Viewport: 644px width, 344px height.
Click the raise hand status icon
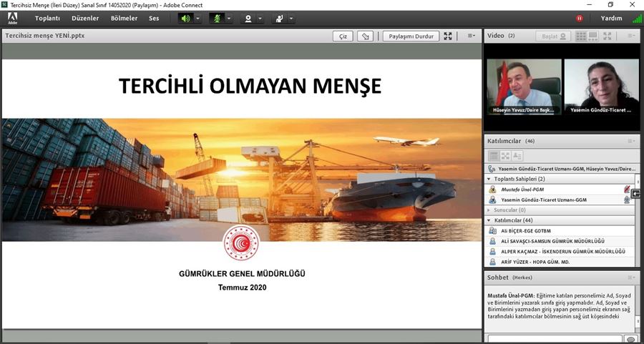[x=279, y=19]
